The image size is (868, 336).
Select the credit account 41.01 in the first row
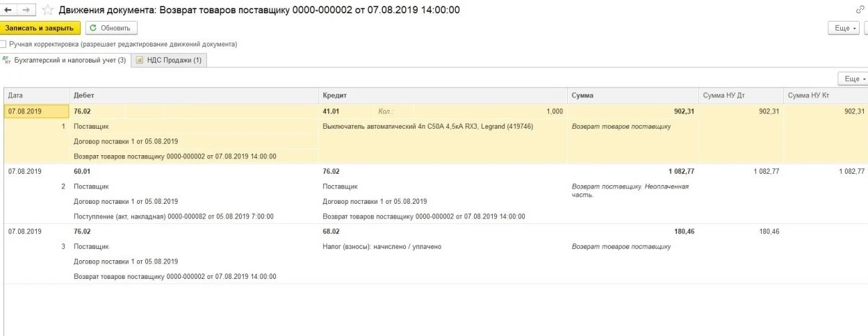tap(331, 111)
